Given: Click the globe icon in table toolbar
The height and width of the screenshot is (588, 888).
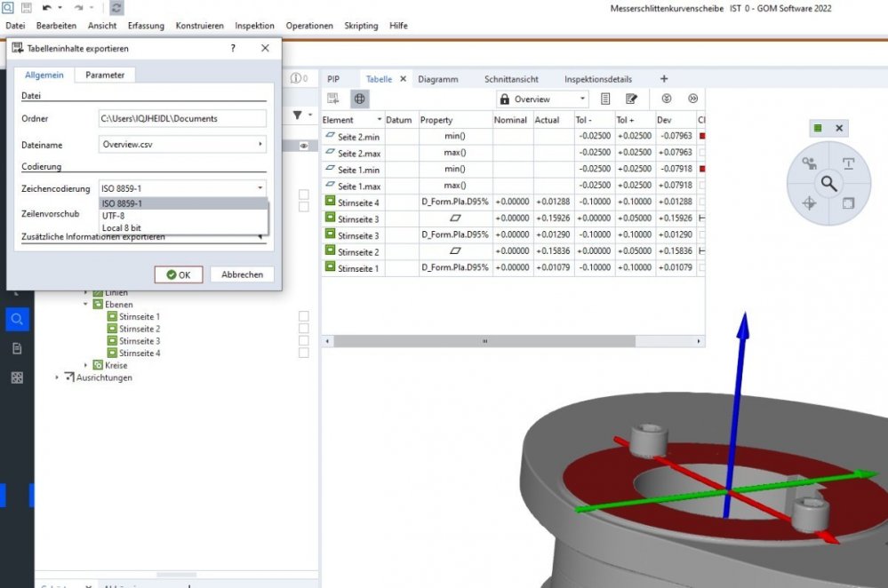Looking at the screenshot, I should pos(359,99).
